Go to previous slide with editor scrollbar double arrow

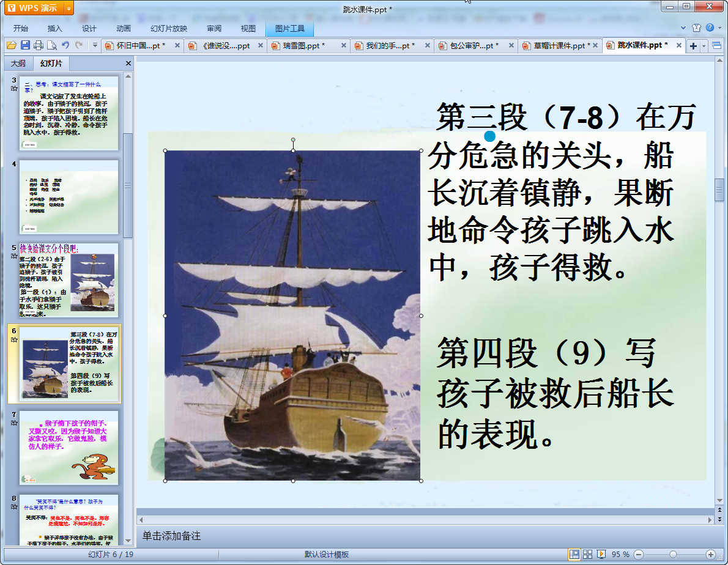[719, 510]
